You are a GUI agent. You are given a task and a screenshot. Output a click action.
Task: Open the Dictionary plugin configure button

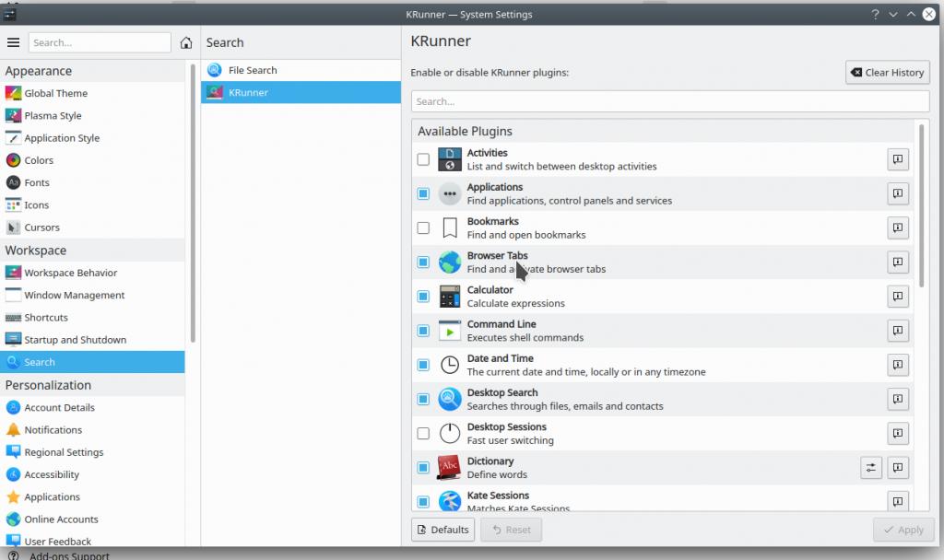(x=871, y=468)
